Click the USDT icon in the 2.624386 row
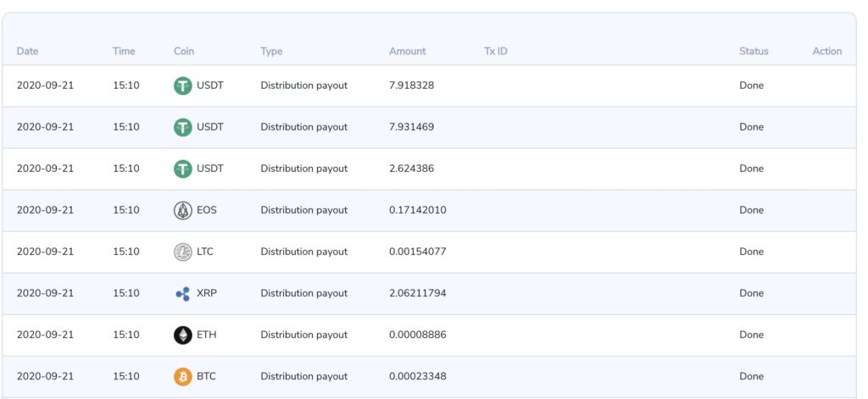 point(182,169)
